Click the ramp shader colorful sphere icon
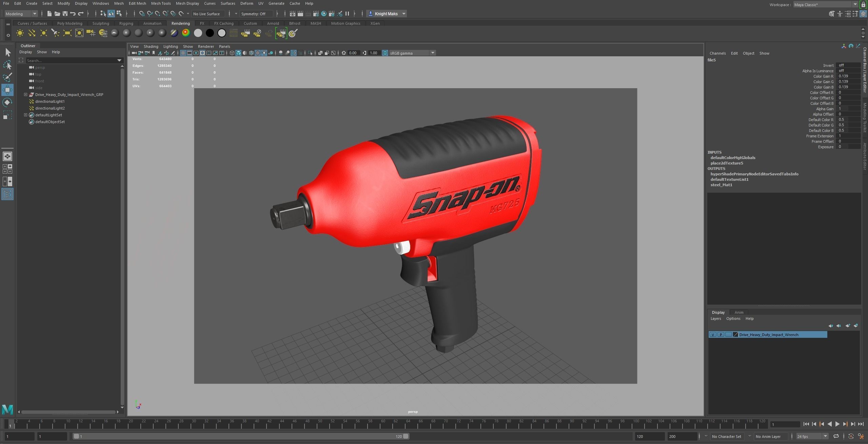The height and width of the screenshot is (444, 868). click(186, 33)
